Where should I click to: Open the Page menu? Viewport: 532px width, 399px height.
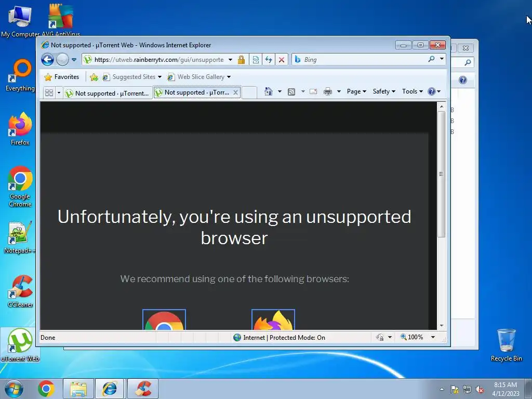356,91
